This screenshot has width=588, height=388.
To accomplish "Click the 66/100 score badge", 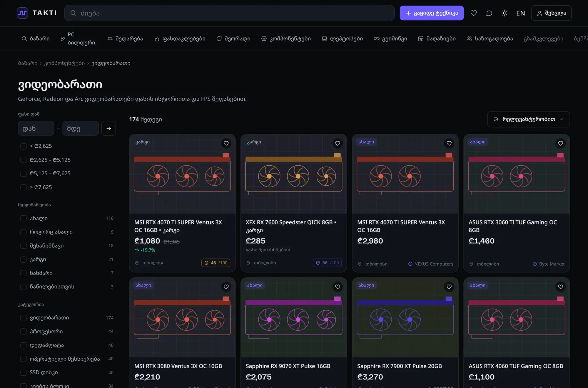I will pyautogui.click(x=327, y=263).
